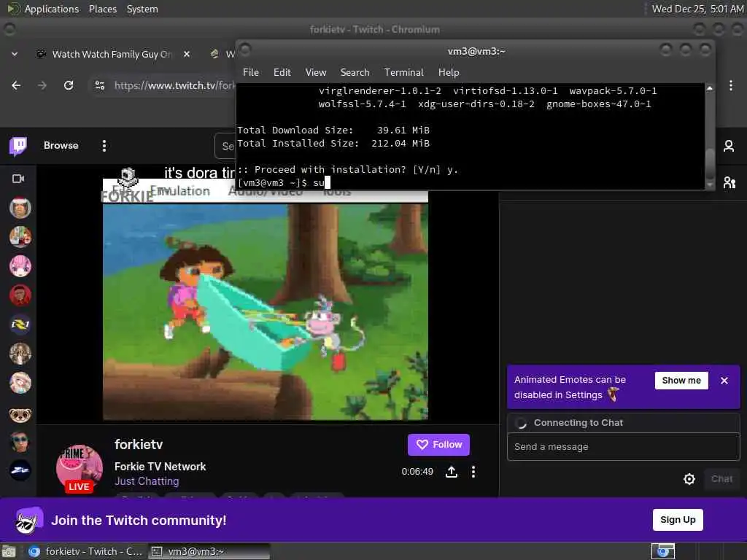Open the terminal Help menu

[449, 72]
